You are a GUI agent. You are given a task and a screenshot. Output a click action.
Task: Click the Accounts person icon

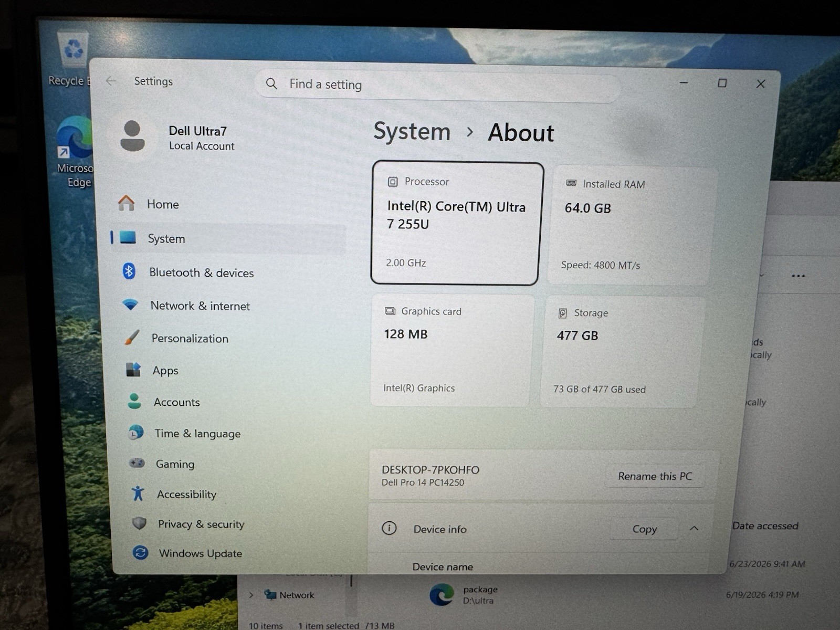[134, 401]
